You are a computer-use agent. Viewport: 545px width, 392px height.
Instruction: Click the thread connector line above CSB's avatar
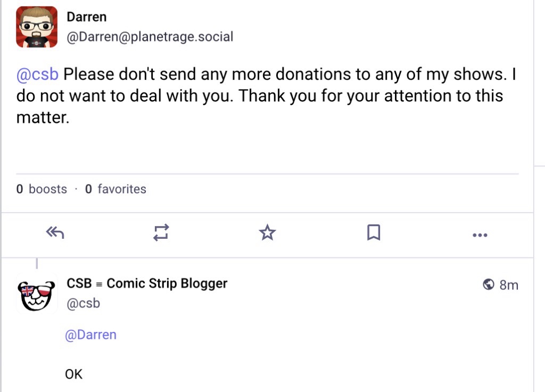(x=37, y=263)
